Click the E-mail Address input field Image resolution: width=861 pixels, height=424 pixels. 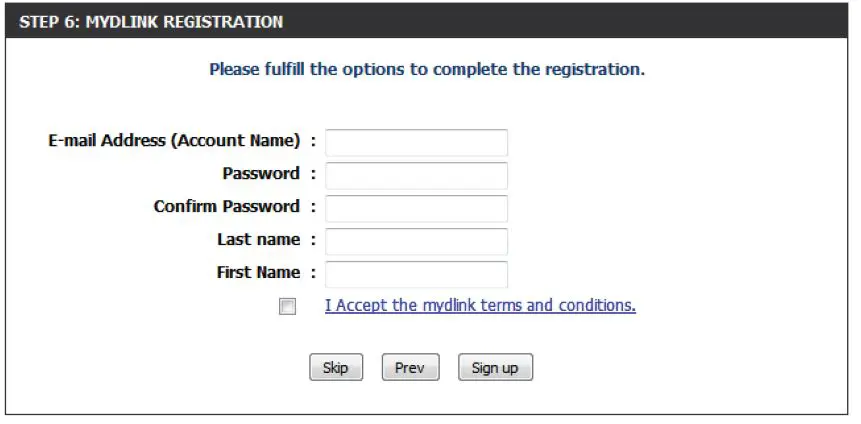point(416,143)
